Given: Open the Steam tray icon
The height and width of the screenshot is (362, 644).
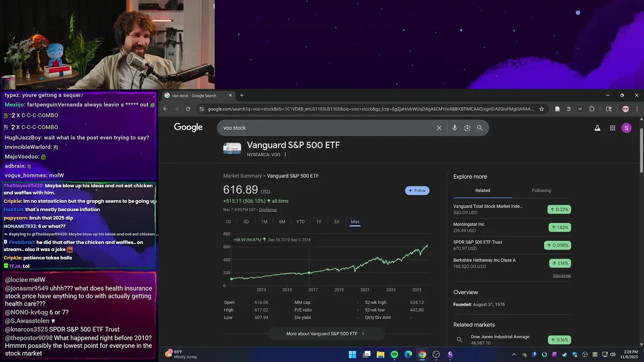Looking at the screenshot, I should [563, 354].
